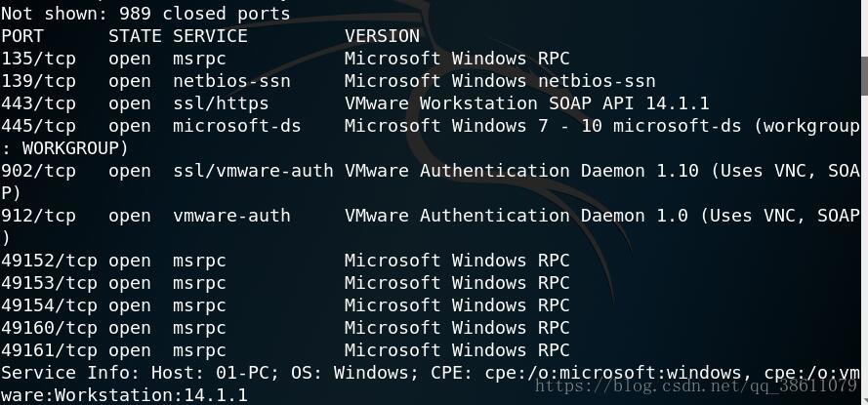
Task: Click the ssl/vmware-auth service text
Action: [x=253, y=171]
